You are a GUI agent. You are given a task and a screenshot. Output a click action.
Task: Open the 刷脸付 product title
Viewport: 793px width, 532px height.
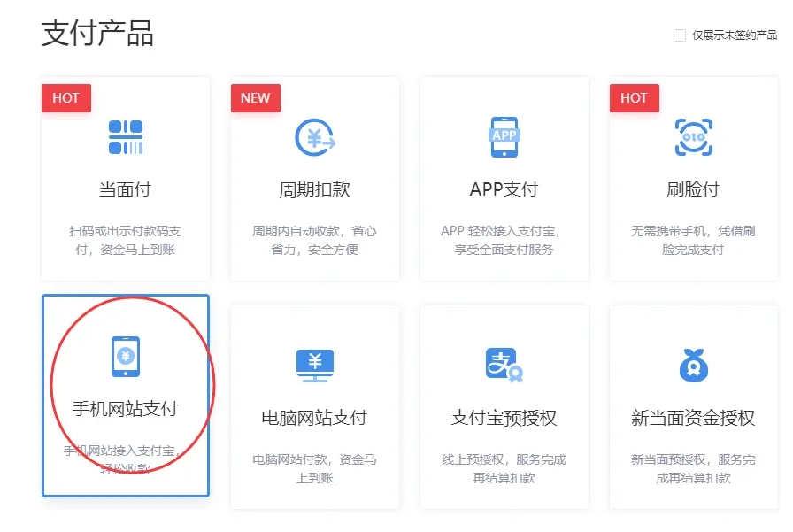[x=693, y=189]
